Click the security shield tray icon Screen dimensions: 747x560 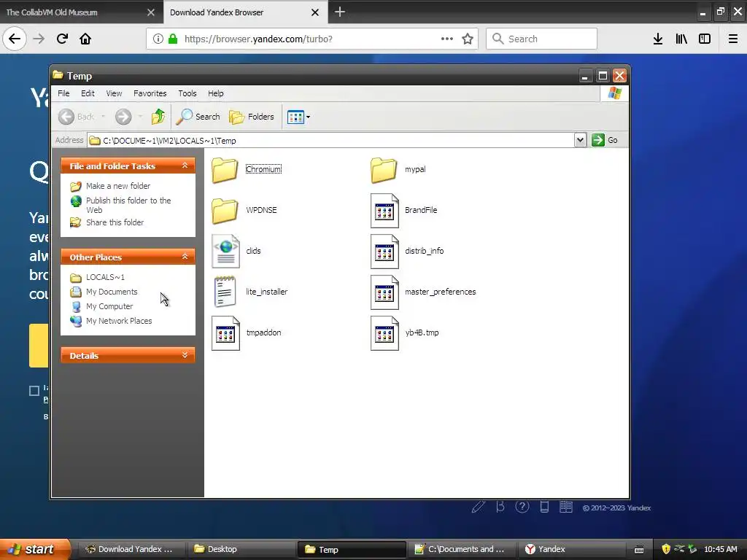tap(666, 549)
